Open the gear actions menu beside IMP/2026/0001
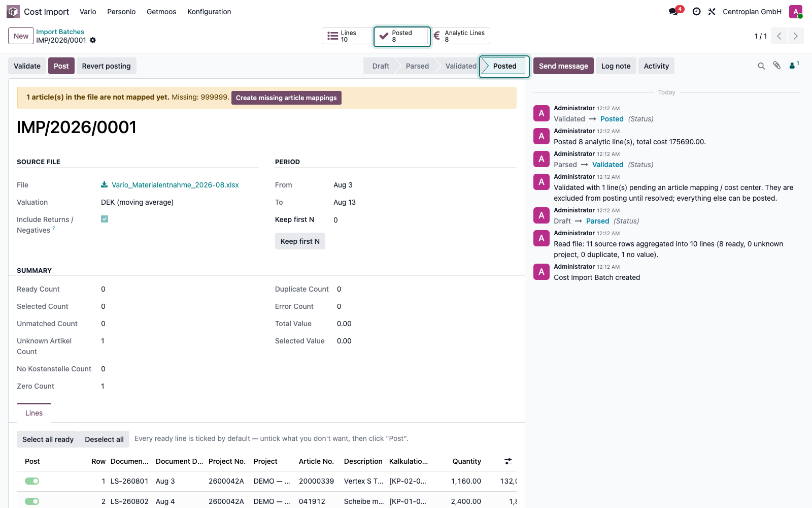Image resolution: width=812 pixels, height=508 pixels. (93, 40)
